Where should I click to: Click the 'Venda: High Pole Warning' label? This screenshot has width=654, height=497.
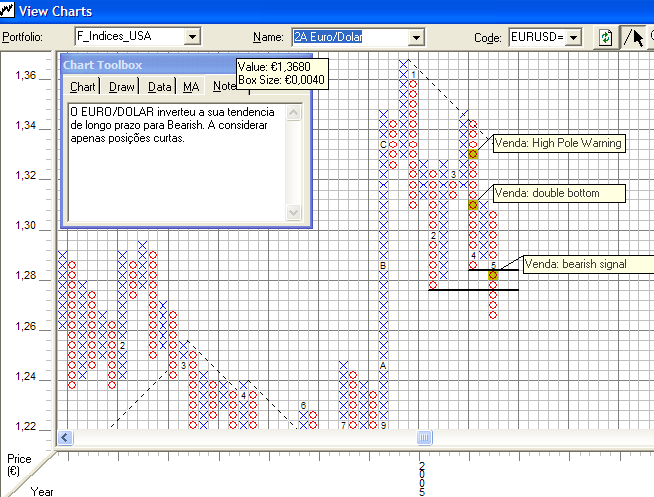click(x=558, y=143)
